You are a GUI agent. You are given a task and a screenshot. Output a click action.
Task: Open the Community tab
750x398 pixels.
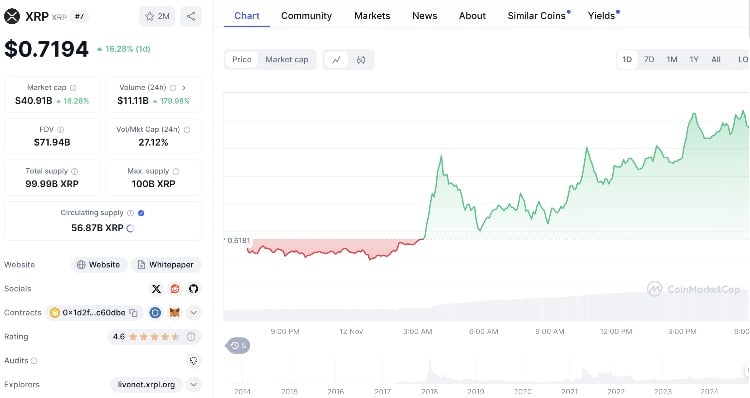point(306,16)
